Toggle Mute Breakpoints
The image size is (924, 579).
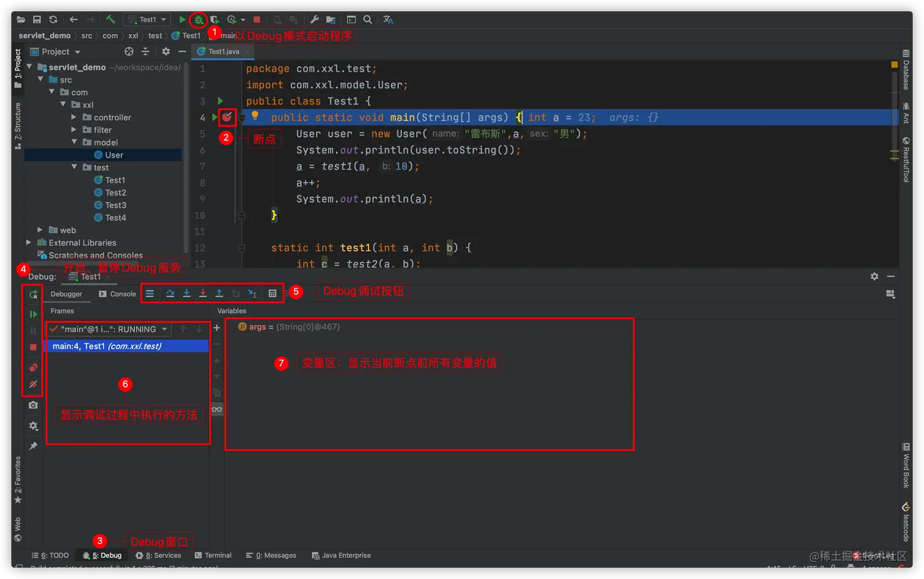33,385
